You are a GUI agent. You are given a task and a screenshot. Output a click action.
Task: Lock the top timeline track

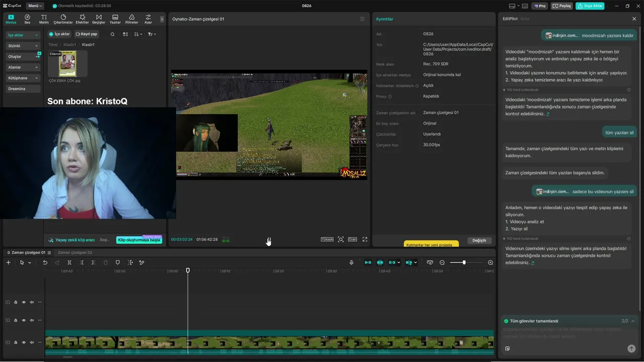16,302
